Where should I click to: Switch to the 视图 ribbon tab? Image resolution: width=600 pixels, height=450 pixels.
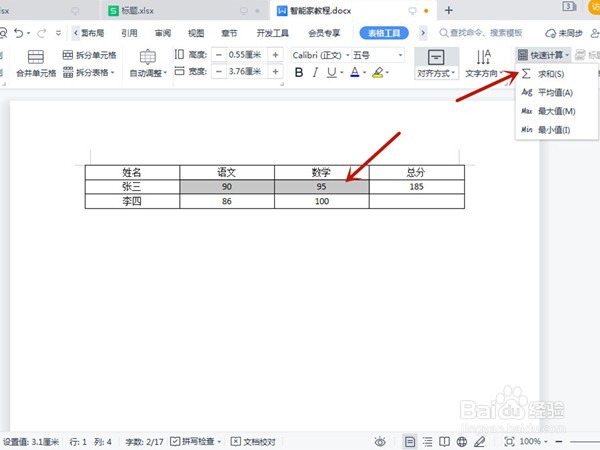[x=196, y=33]
